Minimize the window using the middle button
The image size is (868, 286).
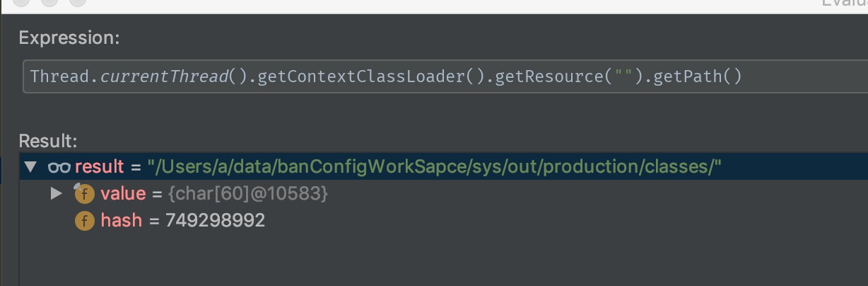[48, 2]
